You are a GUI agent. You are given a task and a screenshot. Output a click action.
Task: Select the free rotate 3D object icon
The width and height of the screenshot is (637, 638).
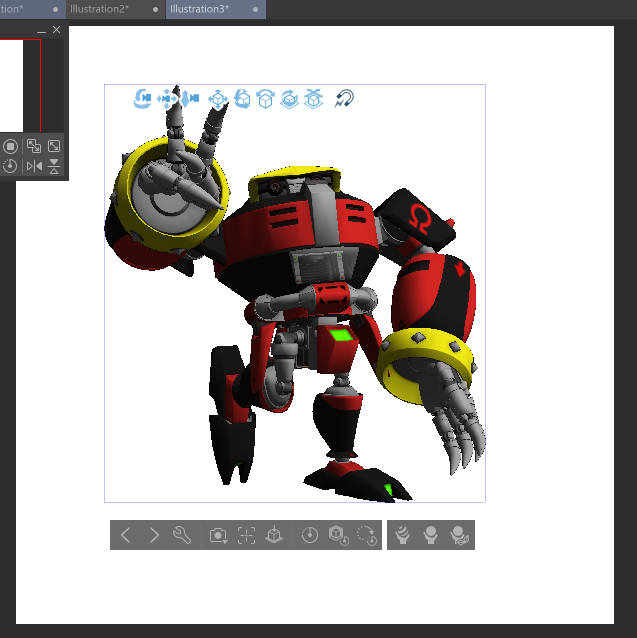click(242, 99)
